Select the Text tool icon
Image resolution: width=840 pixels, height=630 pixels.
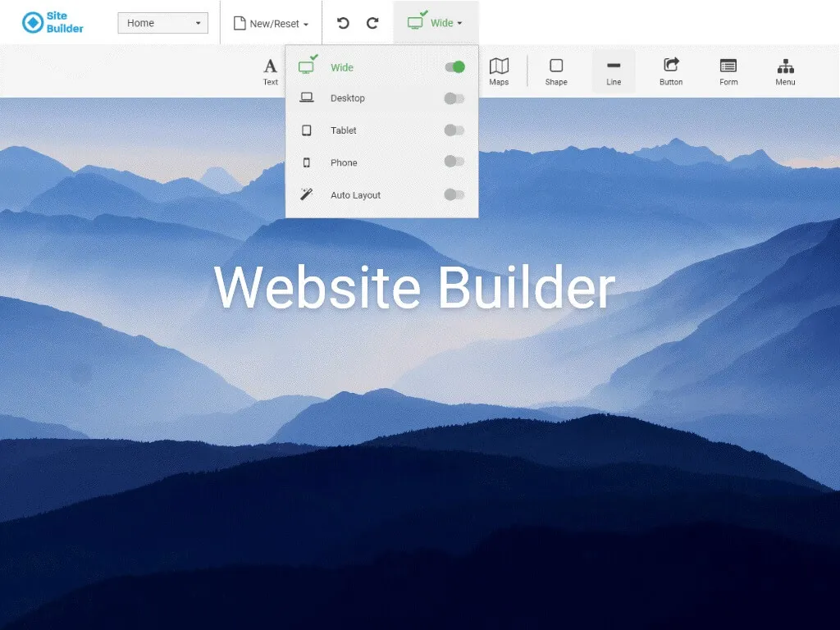coord(270,71)
